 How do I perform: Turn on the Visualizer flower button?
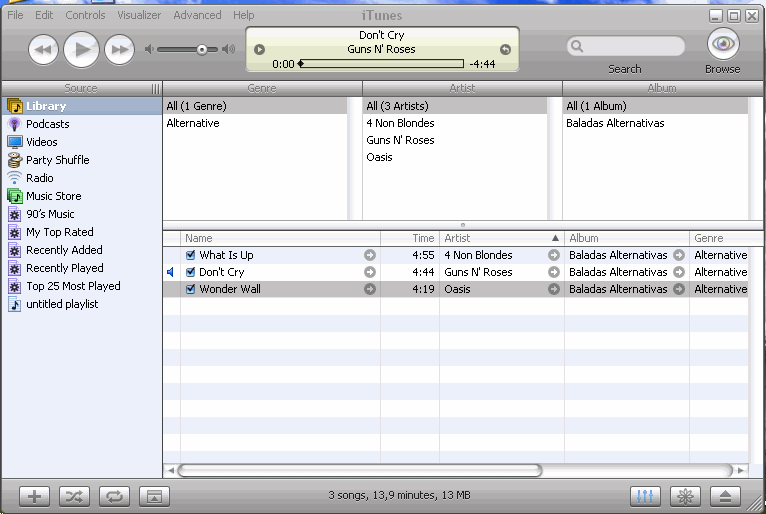(x=685, y=497)
